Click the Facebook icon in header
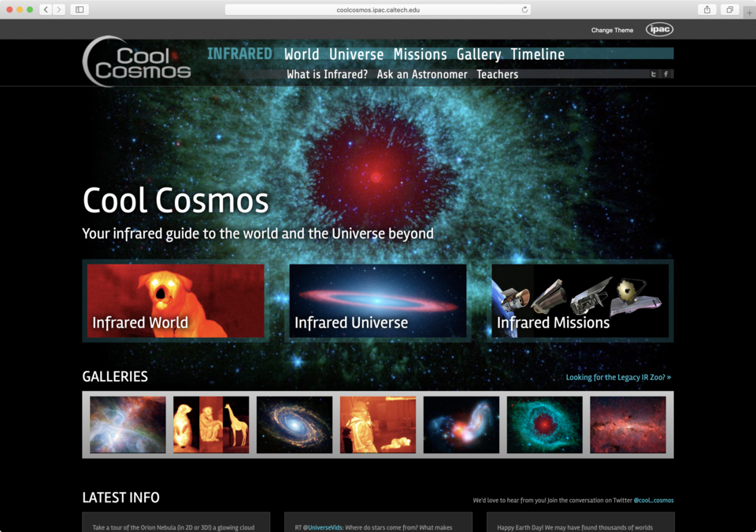Screen dimensions: 756x532 (666, 74)
